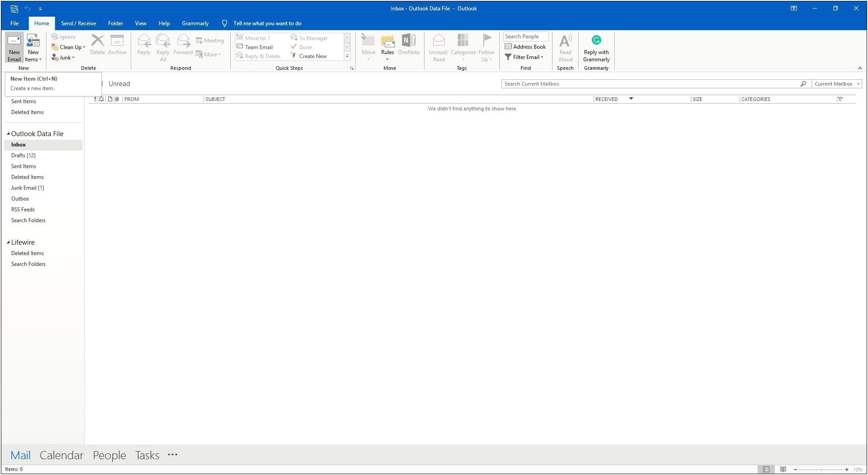Image resolution: width=868 pixels, height=475 pixels.
Task: Click the Undo arrow in title bar
Action: click(x=27, y=9)
